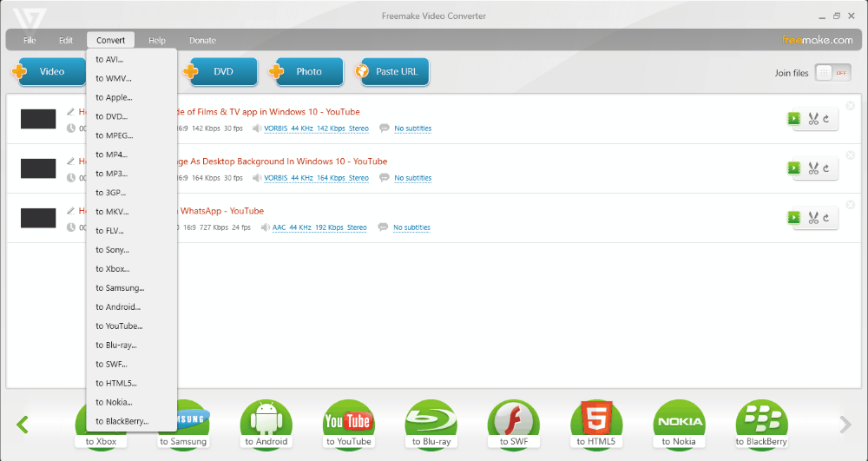Click the 'to YouTube' format icon

pos(348,424)
